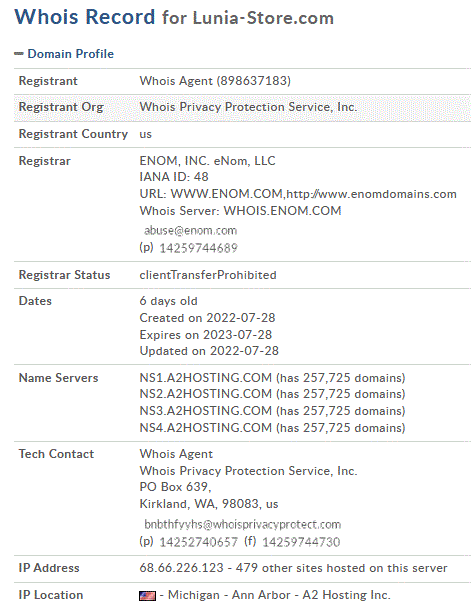Click the Created on 2022-07-28 date
This screenshot has height=606, width=471.
pyautogui.click(x=207, y=318)
